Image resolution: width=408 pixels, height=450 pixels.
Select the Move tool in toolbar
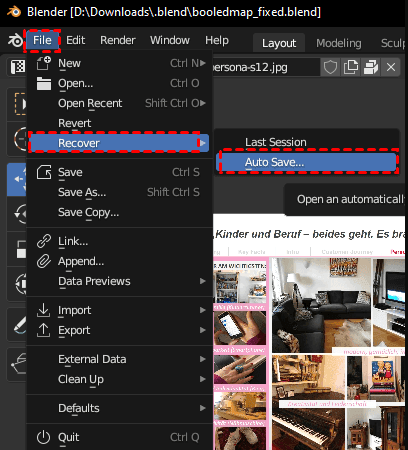click(17, 179)
